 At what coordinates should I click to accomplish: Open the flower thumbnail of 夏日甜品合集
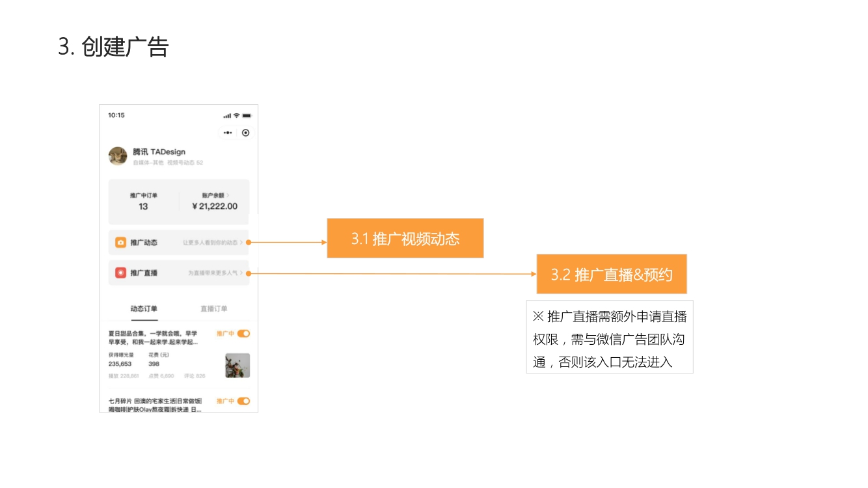pyautogui.click(x=237, y=366)
